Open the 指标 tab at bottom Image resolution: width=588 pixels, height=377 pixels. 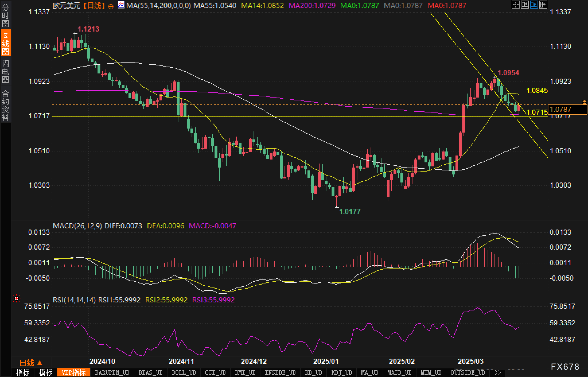click(23, 372)
